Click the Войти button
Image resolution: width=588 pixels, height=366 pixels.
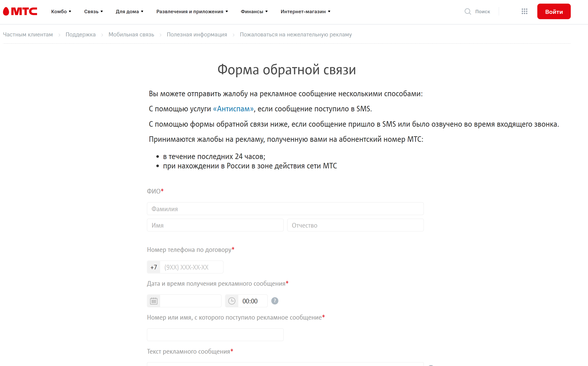click(x=554, y=11)
